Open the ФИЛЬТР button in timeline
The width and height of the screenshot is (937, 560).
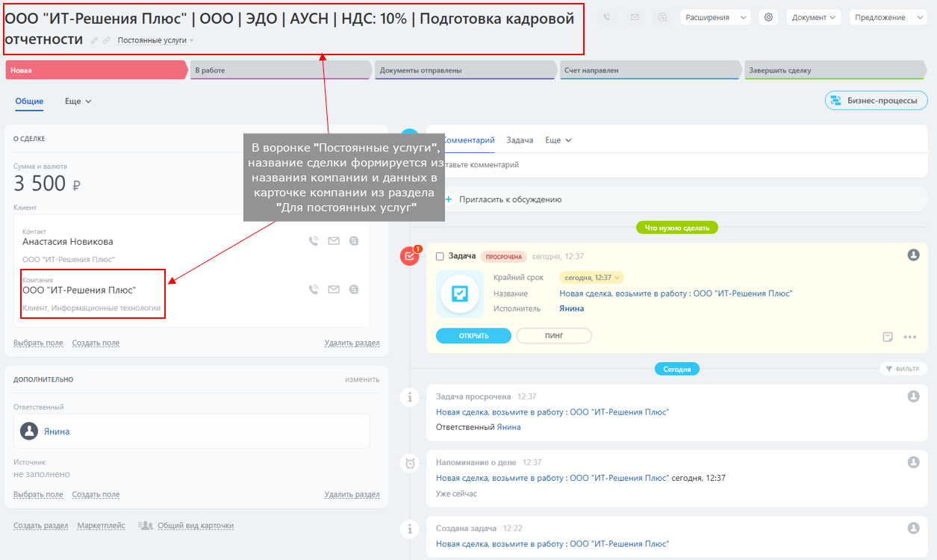tap(903, 369)
